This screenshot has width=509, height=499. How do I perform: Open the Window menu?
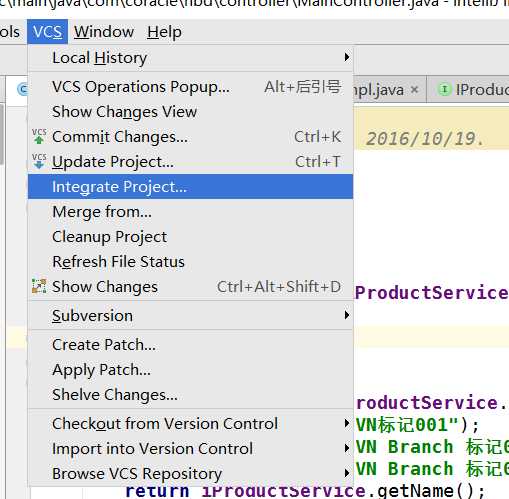104,32
